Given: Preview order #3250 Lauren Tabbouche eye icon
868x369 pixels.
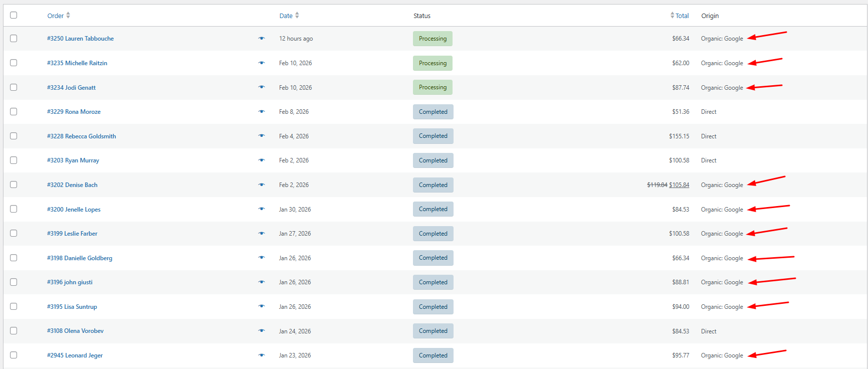Looking at the screenshot, I should (x=261, y=39).
